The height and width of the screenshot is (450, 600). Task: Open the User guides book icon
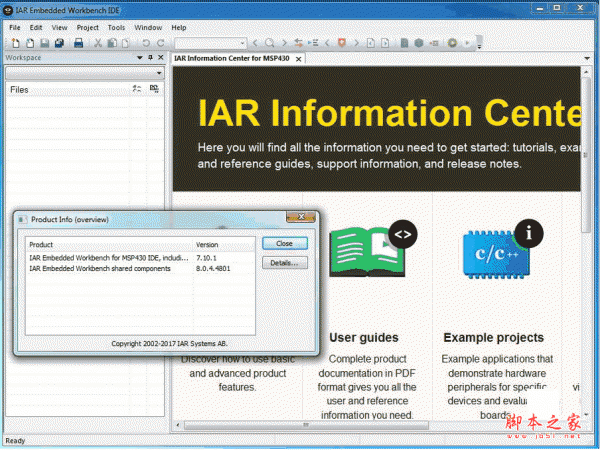tap(373, 249)
